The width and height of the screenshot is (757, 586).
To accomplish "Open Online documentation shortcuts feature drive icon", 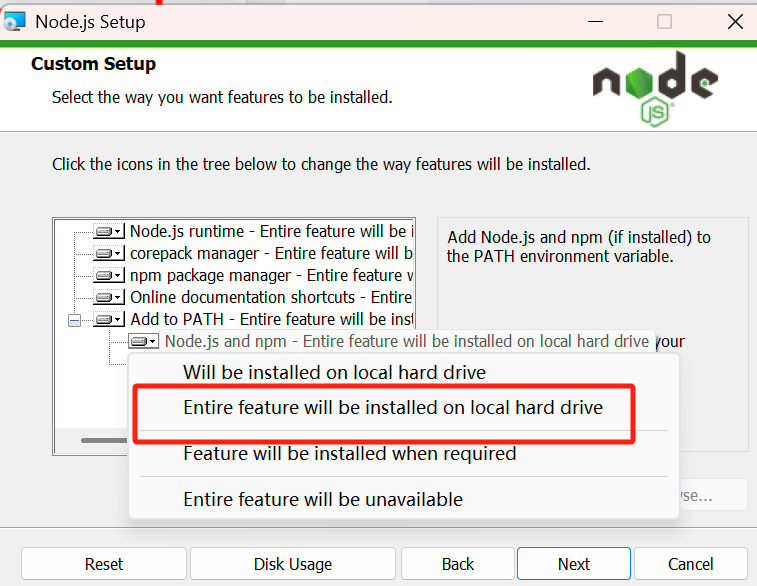I will coord(109,297).
